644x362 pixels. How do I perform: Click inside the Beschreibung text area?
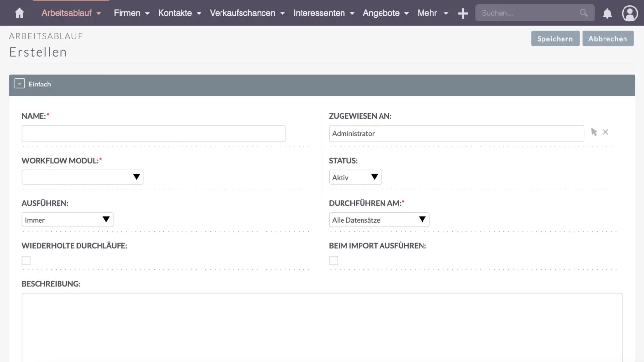pos(322,325)
